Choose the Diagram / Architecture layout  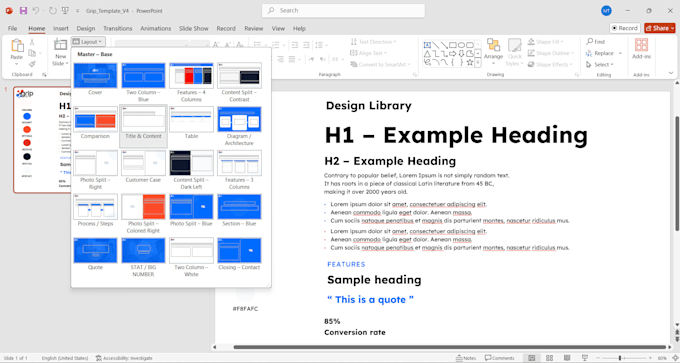(239, 127)
